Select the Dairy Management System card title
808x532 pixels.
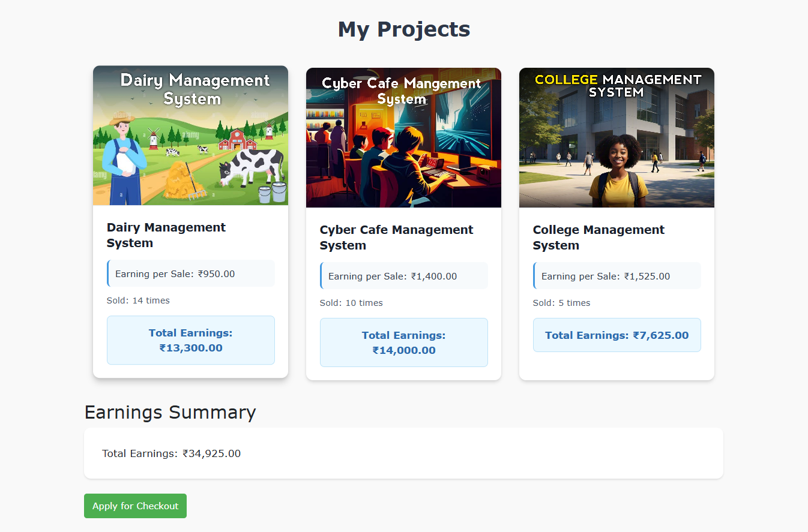pos(166,235)
